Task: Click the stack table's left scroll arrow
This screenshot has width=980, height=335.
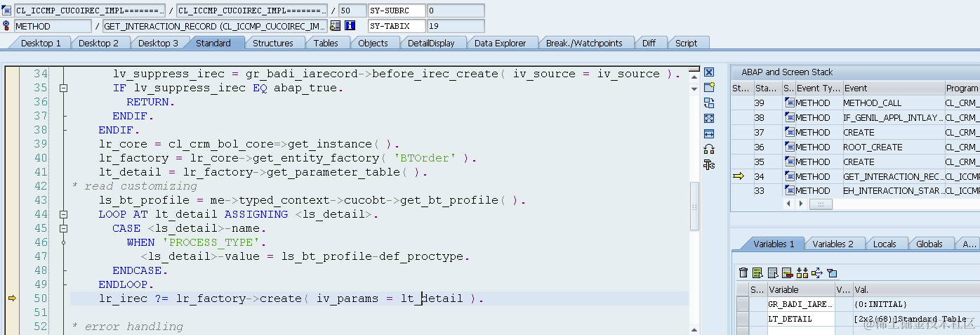Action: click(789, 204)
